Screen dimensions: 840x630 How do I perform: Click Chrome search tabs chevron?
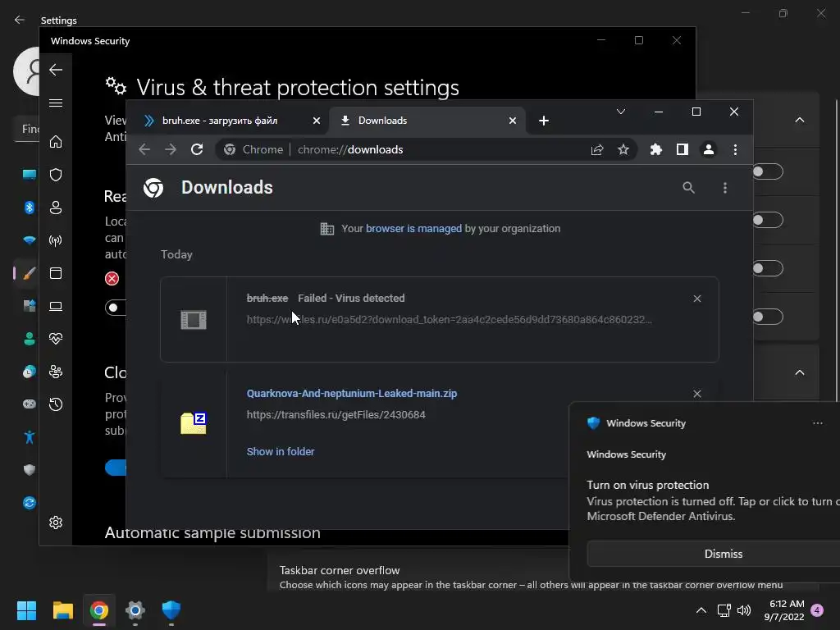(620, 112)
